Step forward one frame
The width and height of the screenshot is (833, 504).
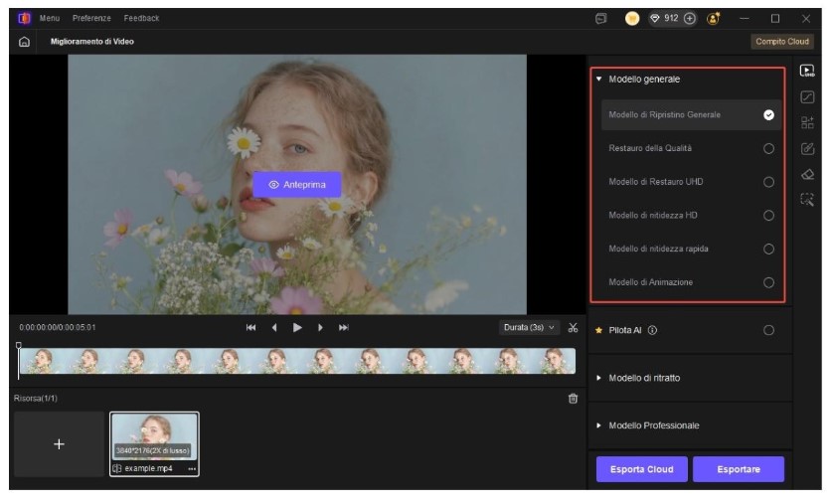320,328
